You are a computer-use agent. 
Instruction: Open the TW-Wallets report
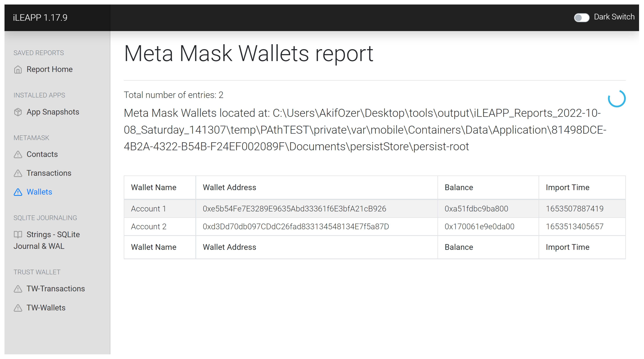(46, 308)
